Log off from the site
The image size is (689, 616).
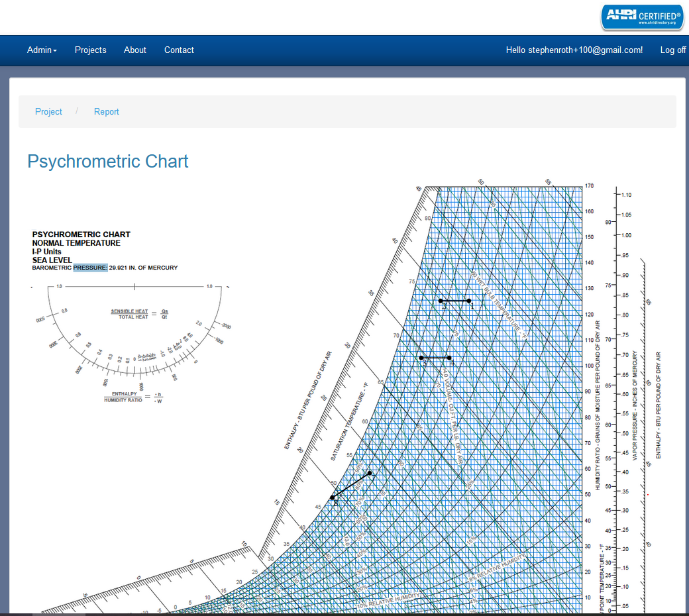point(672,50)
